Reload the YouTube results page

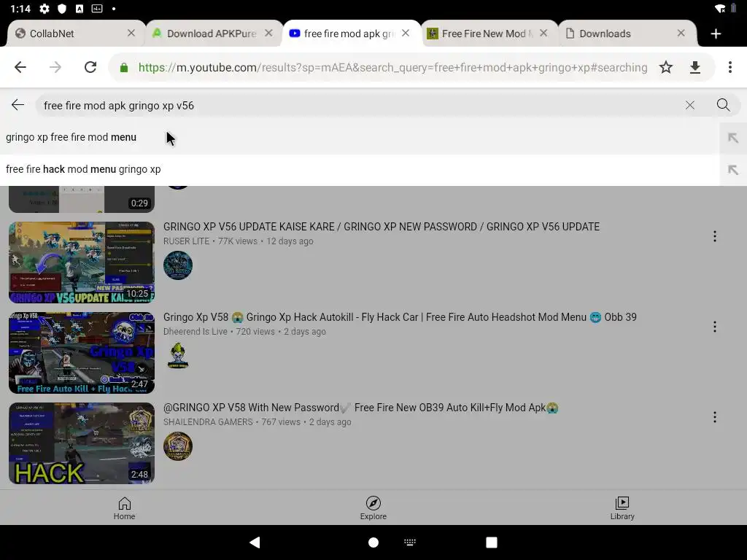pyautogui.click(x=90, y=67)
